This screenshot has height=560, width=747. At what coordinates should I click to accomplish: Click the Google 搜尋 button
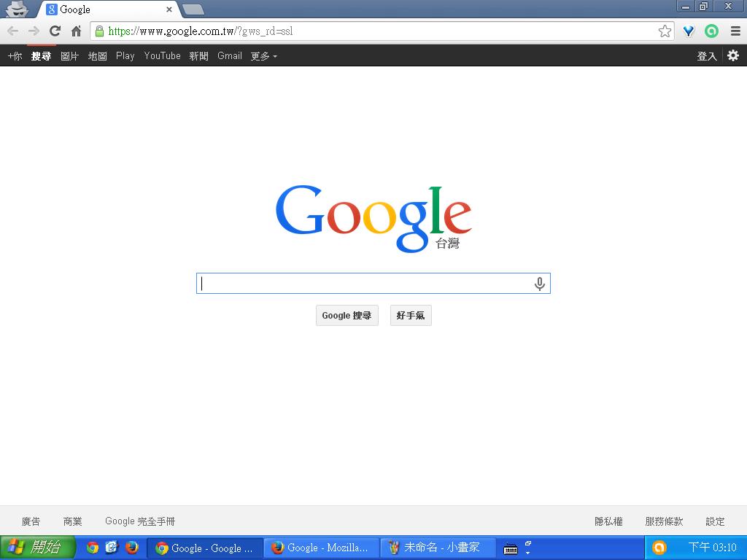pos(347,315)
